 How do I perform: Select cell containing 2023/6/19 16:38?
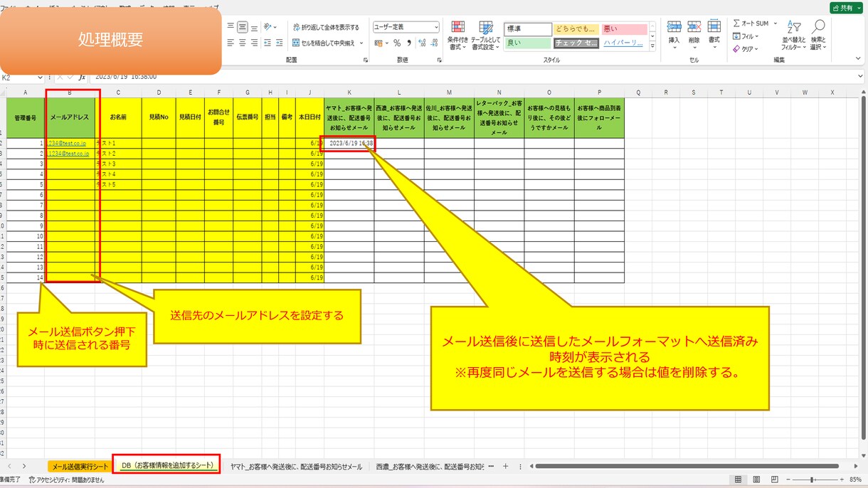tap(349, 143)
